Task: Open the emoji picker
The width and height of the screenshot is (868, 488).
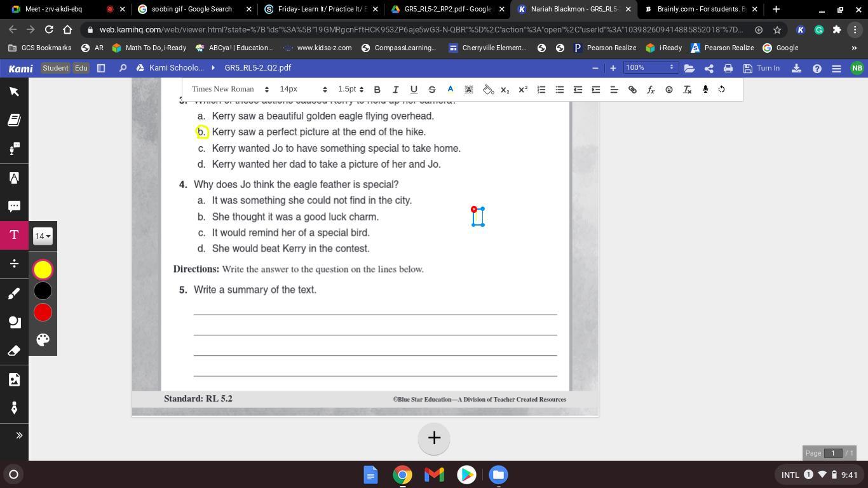Action: pos(669,90)
